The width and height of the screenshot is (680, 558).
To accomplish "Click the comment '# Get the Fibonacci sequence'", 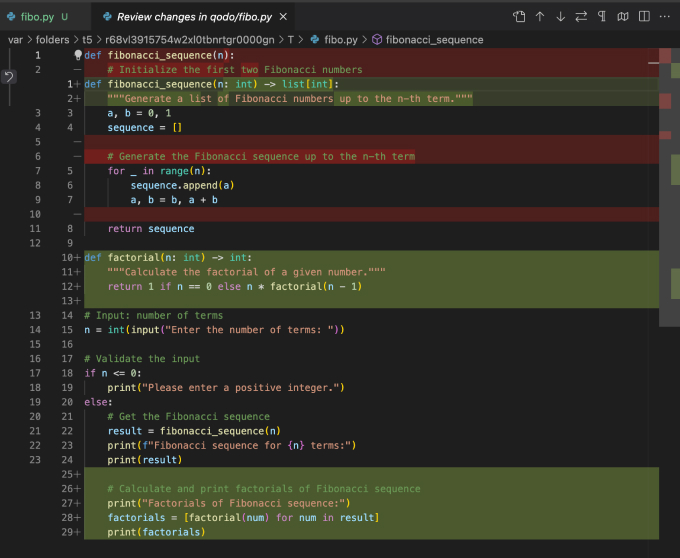I will [189, 417].
